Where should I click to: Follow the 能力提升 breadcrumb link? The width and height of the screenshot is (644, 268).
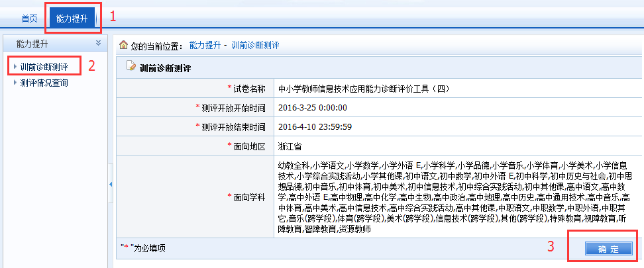pos(205,45)
